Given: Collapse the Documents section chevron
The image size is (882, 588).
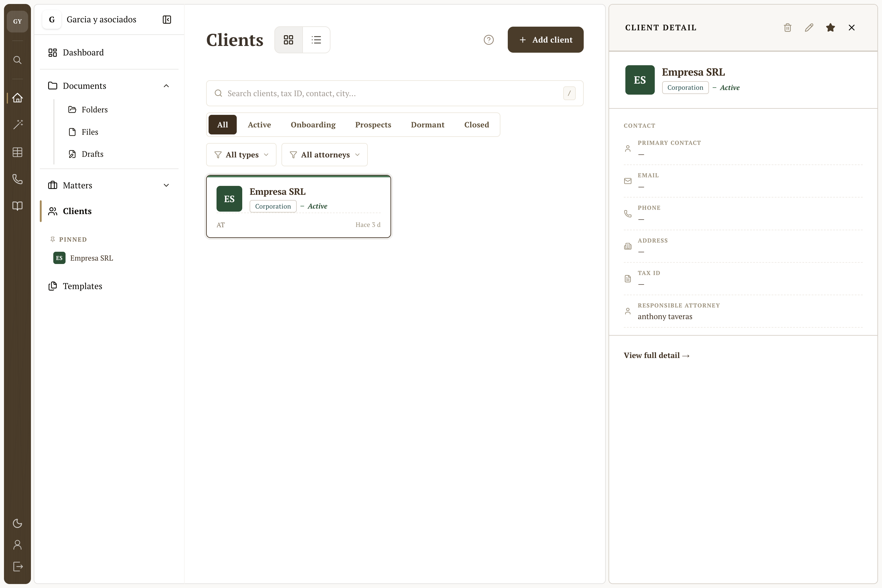Looking at the screenshot, I should click(166, 86).
